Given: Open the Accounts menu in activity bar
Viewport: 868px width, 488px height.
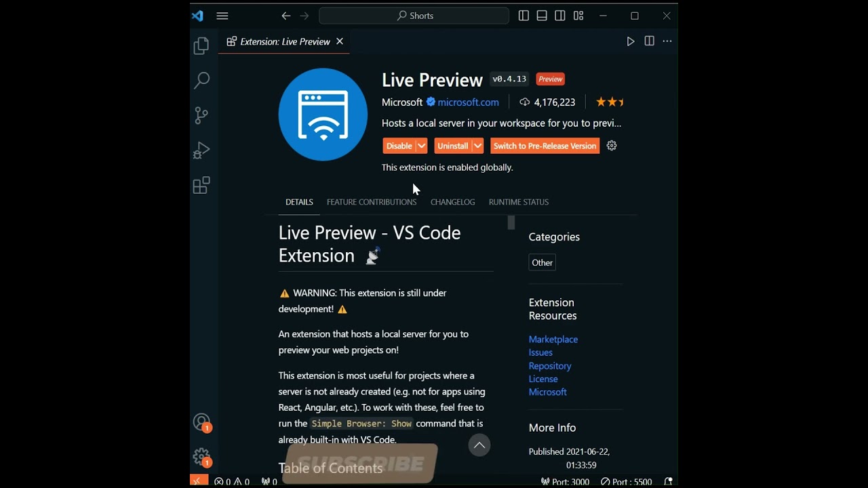Looking at the screenshot, I should (x=202, y=423).
